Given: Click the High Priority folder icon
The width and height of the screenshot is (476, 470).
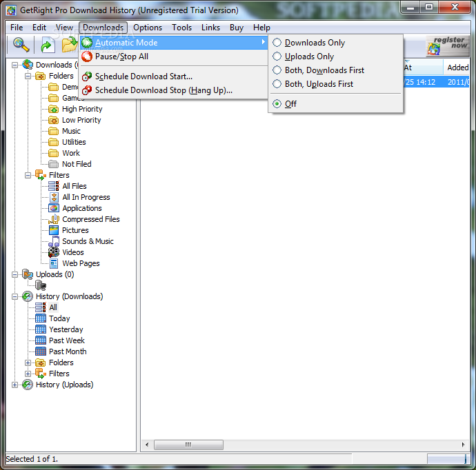Looking at the screenshot, I should click(53, 109).
